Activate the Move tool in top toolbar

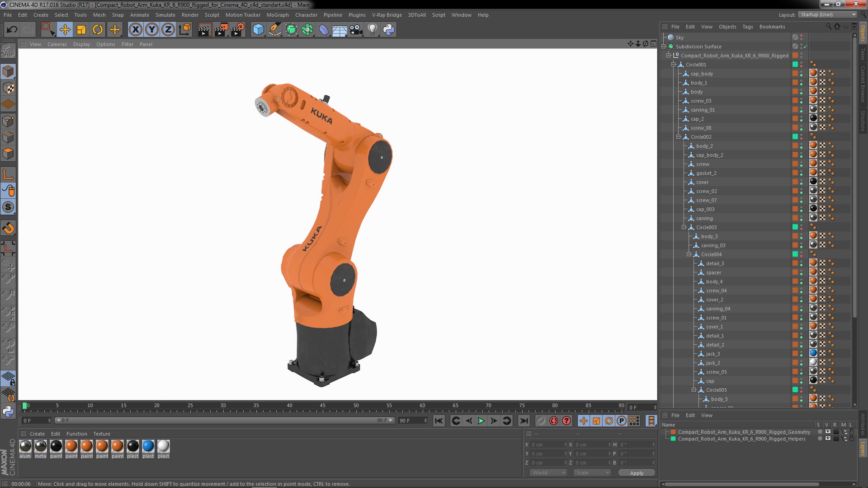(x=65, y=30)
